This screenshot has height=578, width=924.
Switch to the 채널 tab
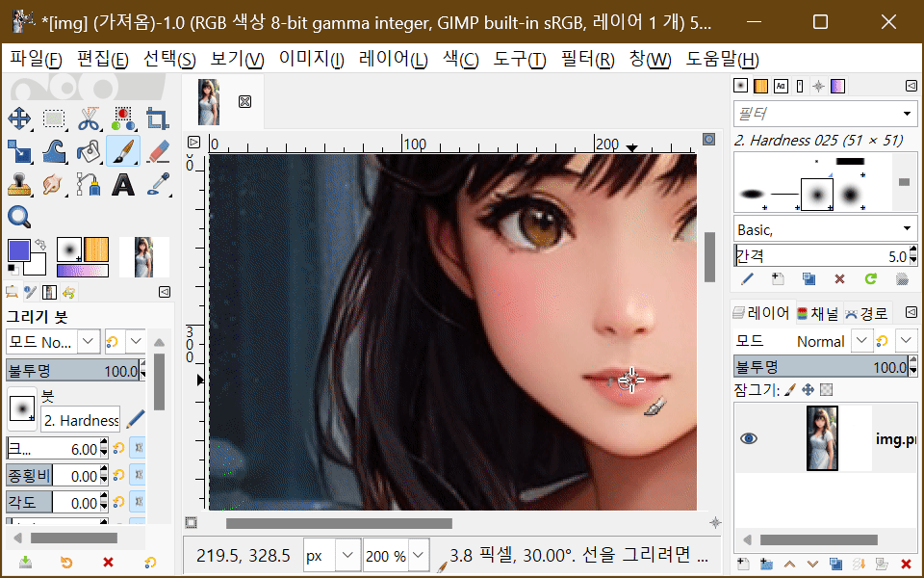pos(818,313)
